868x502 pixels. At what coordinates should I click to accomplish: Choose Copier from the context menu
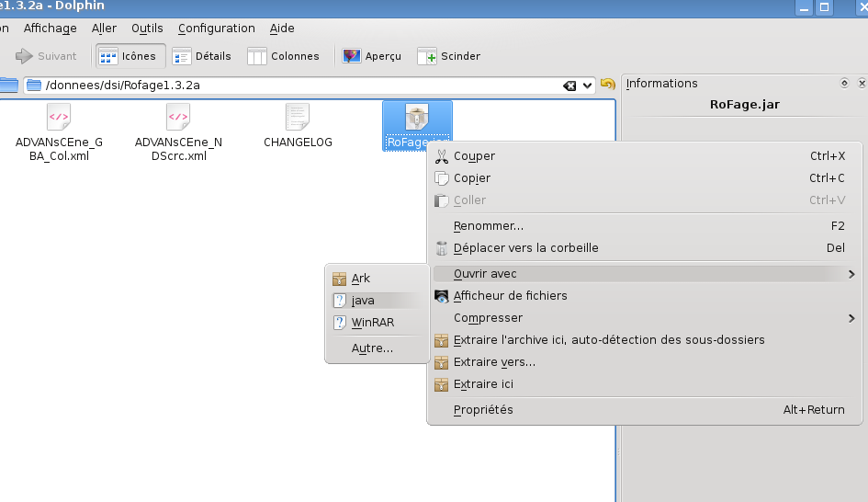pyautogui.click(x=472, y=178)
